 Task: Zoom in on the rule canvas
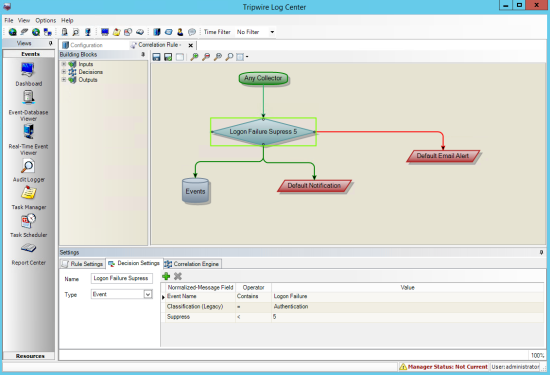(x=194, y=57)
